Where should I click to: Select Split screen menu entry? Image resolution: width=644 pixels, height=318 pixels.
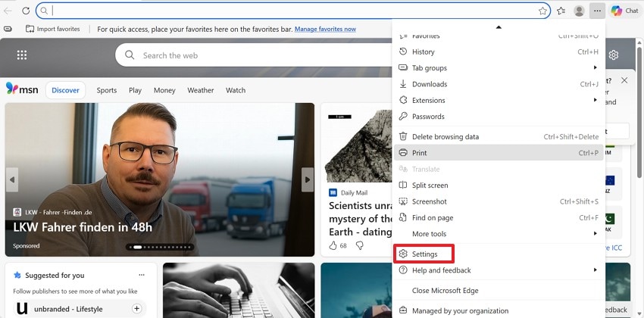[499, 185]
